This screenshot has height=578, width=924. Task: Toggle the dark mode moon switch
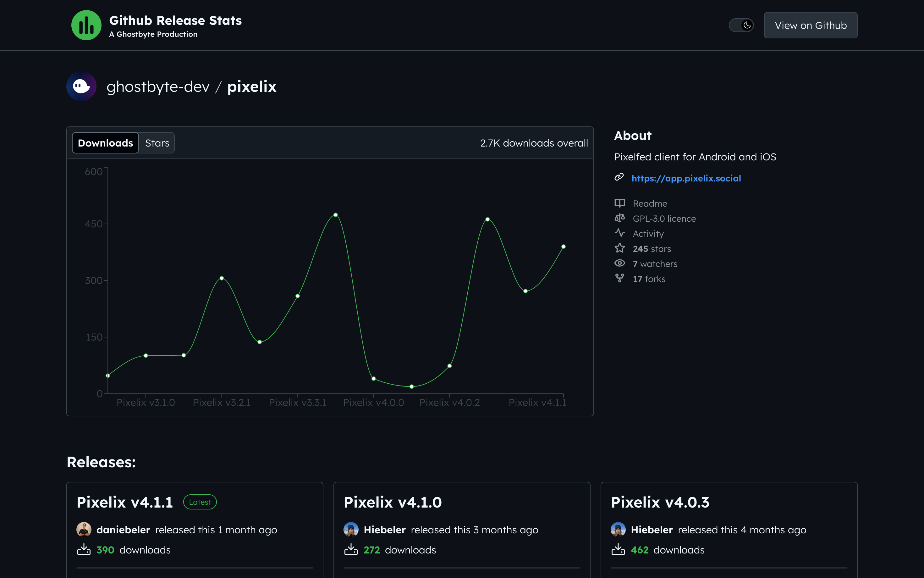tap(741, 25)
